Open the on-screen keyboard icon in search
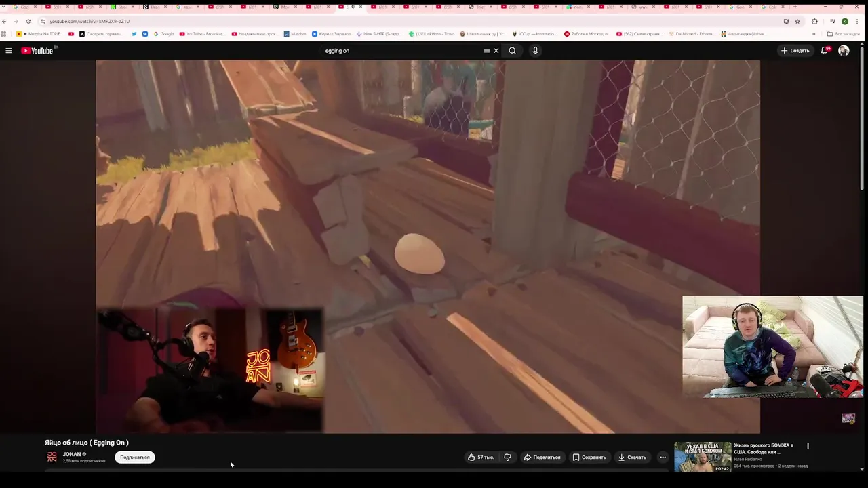The image size is (868, 488). pos(486,51)
